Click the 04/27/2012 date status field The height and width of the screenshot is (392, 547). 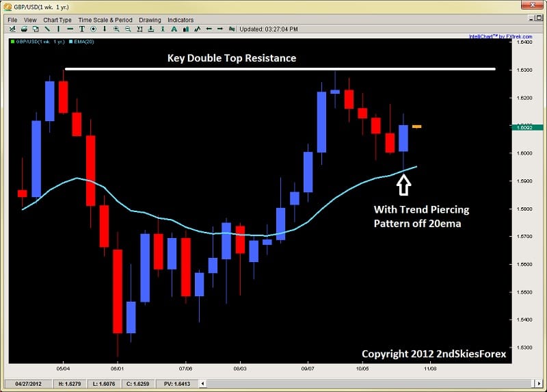pyautogui.click(x=28, y=384)
